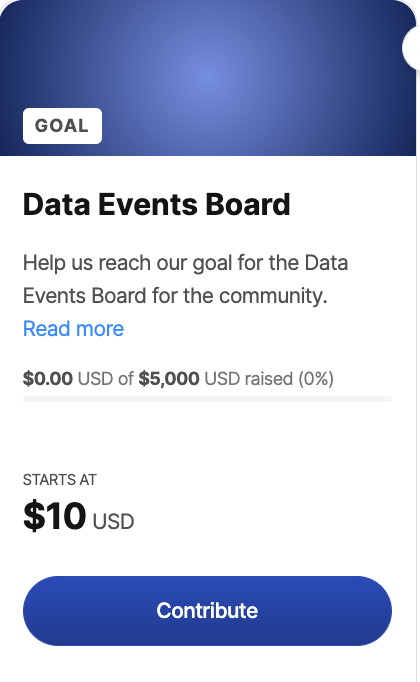Click 'Events Board for the community.' text

tap(175, 296)
